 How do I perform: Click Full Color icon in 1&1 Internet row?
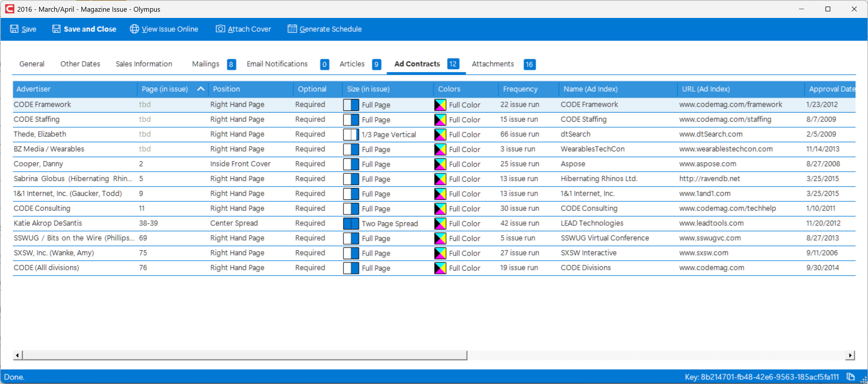[x=440, y=194]
